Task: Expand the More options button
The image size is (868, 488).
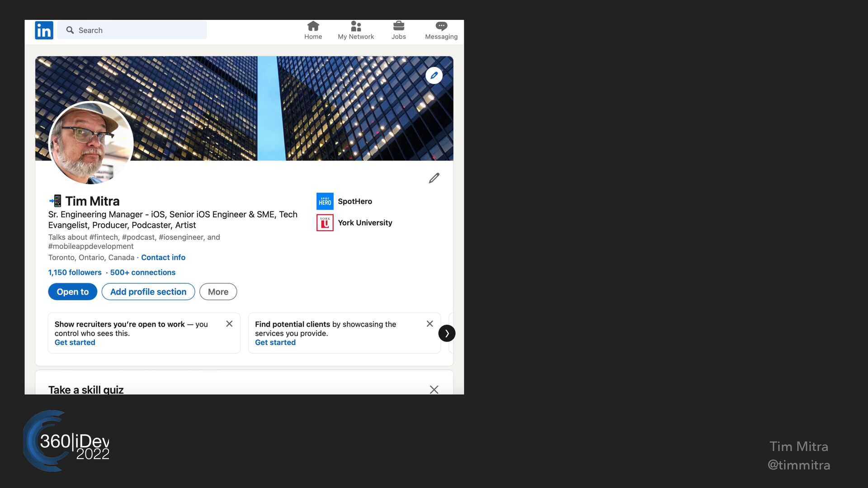Action: coord(218,292)
